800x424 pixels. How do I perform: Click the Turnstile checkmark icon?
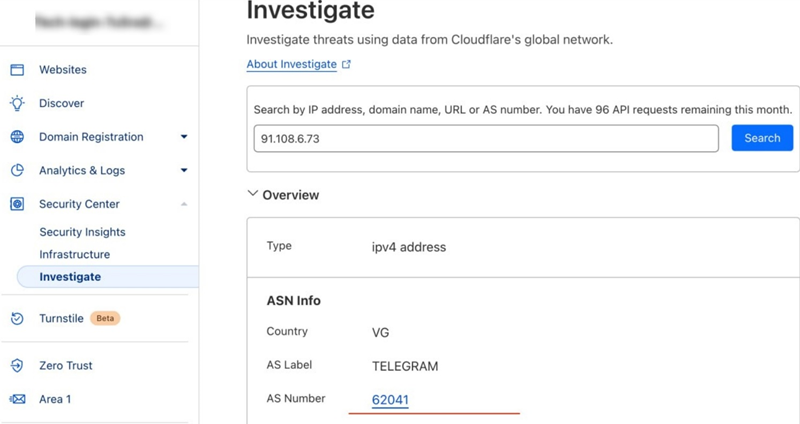pos(17,318)
